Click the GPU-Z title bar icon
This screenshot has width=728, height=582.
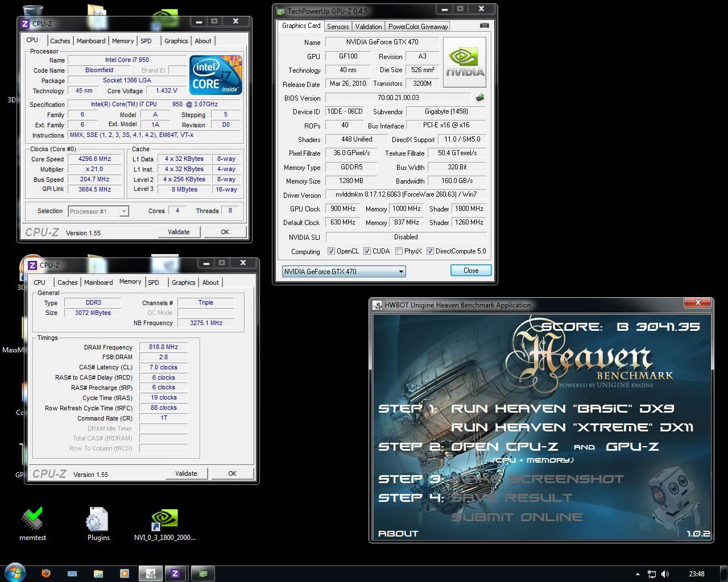pos(280,11)
